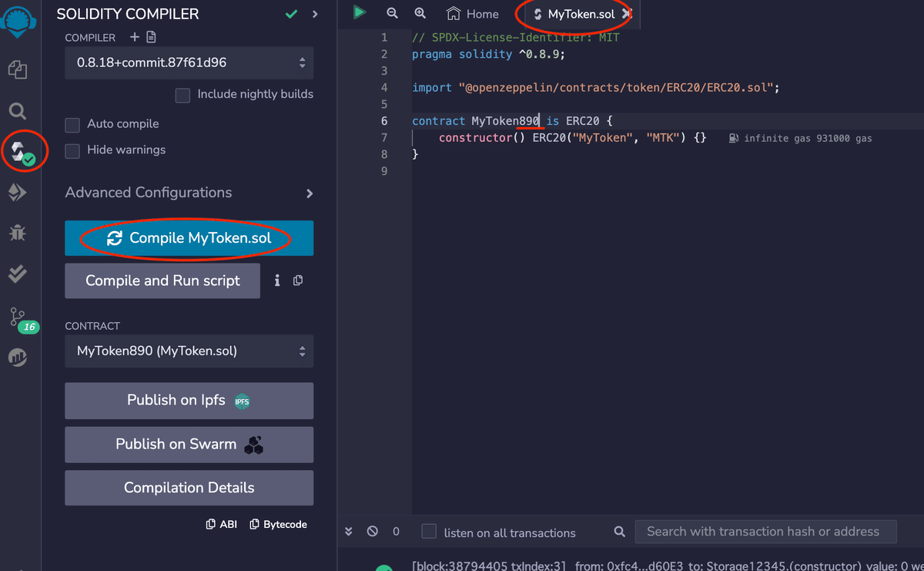Click the copy icon beside Compile and Run script
Viewport: 924px width, 571px height.
tap(298, 280)
